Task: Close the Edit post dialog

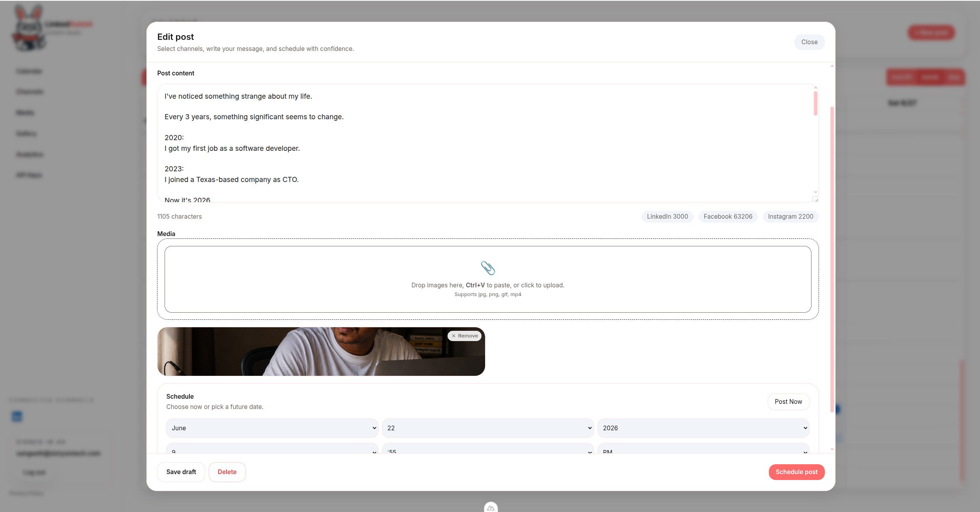Action: pos(809,42)
